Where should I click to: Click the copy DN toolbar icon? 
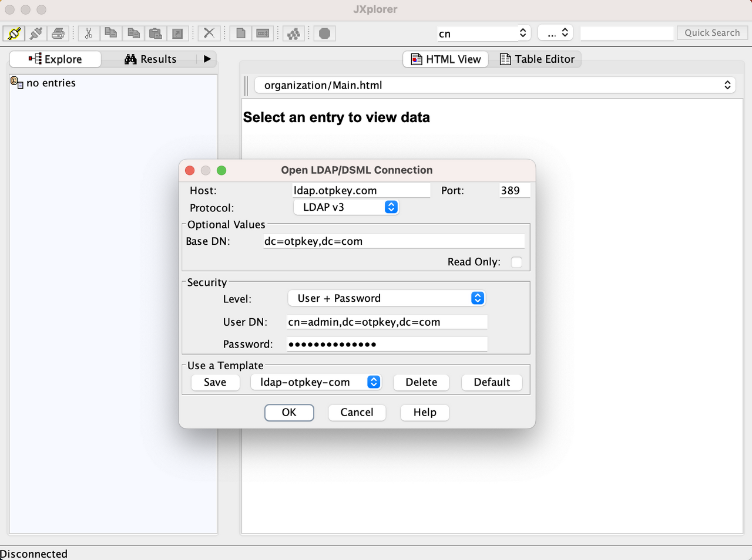tap(133, 33)
